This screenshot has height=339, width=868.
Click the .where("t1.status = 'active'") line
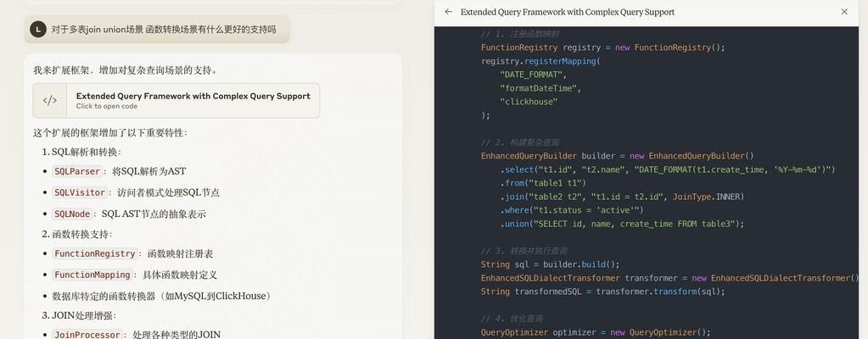coord(572,210)
